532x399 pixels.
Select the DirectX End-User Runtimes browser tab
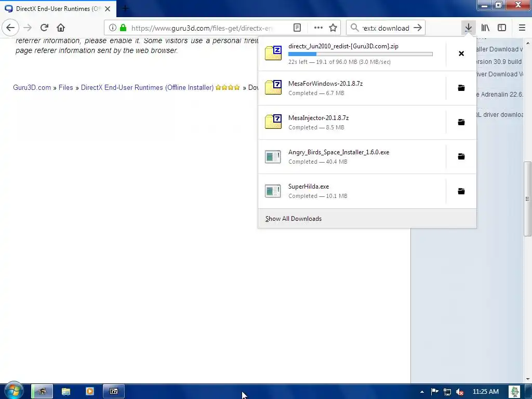58,8
